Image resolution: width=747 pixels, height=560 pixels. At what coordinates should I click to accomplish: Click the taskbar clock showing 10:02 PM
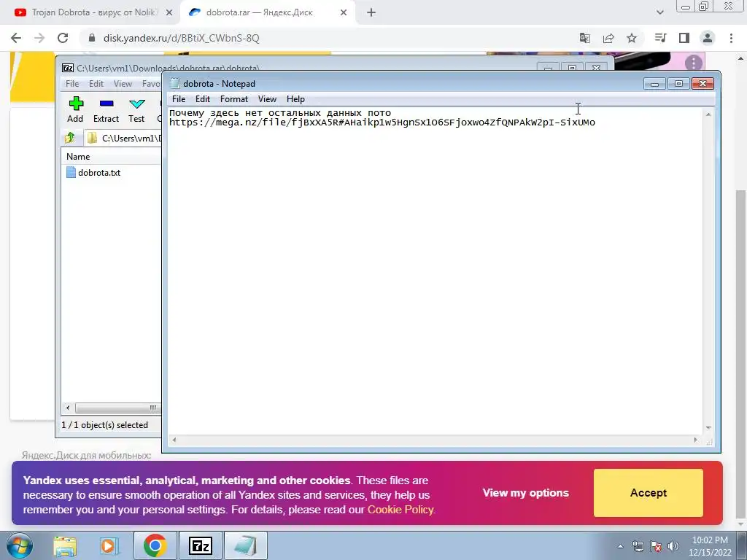click(x=710, y=546)
